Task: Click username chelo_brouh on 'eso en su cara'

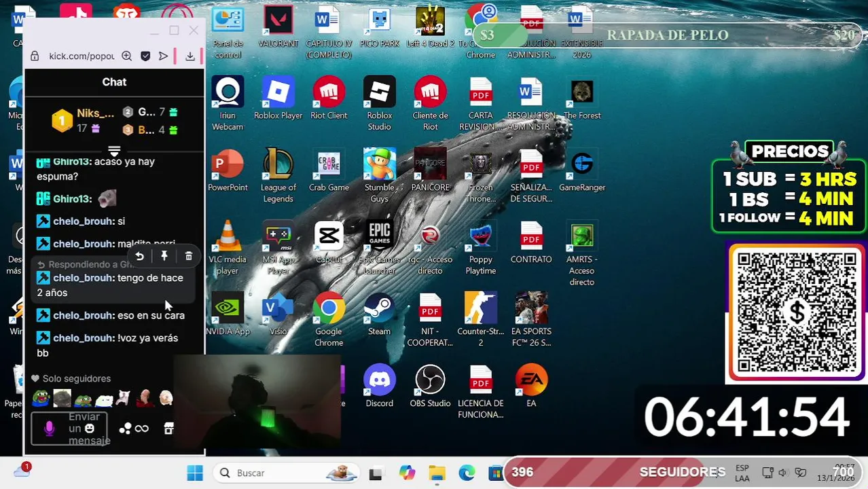Action: tap(84, 315)
